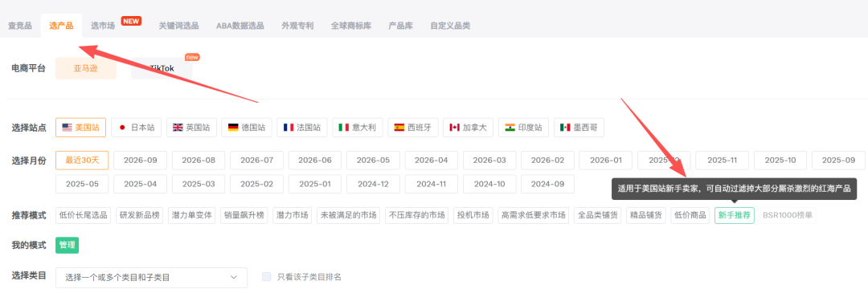Select month 2025-02
Viewport: 868px width, 293px height.
(x=257, y=184)
